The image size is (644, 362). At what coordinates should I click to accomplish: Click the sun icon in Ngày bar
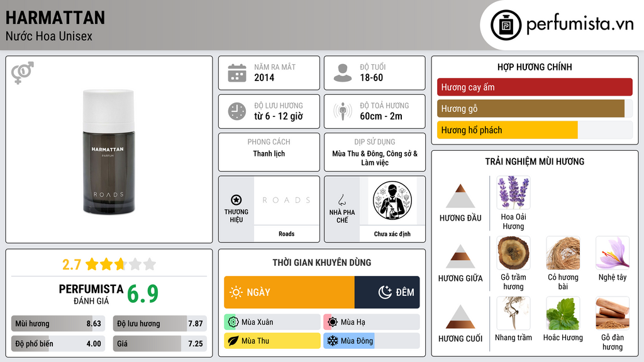pos(236,292)
